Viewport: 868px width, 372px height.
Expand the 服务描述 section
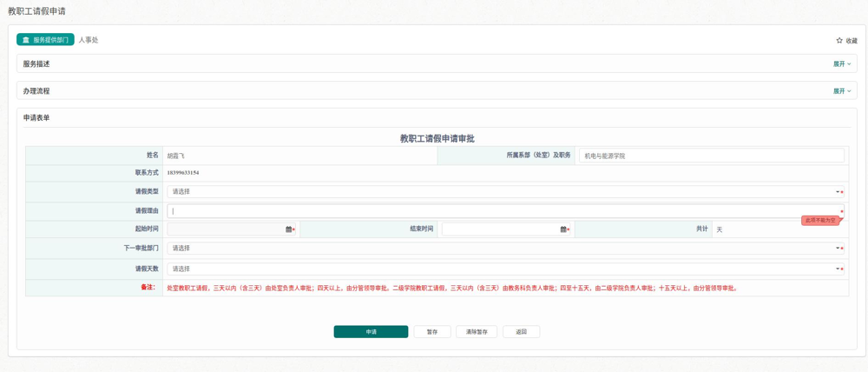pyautogui.click(x=841, y=64)
